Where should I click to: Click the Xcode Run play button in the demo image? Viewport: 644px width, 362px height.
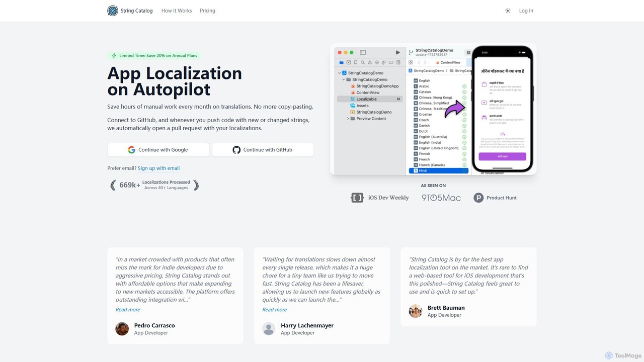coord(398,52)
